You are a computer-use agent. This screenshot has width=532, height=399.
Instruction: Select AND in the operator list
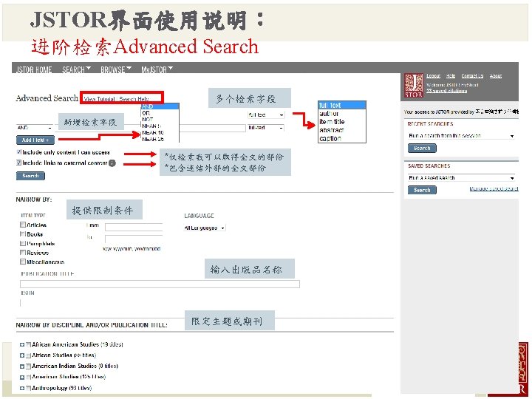coord(160,106)
